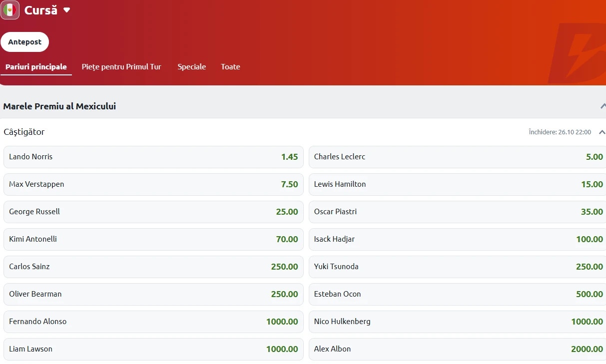This screenshot has width=606, height=364.
Task: Pick Max Verstappen to win at 7.50
Action: (x=153, y=184)
